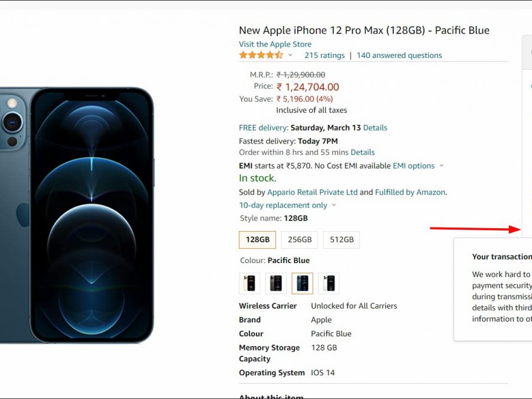The height and width of the screenshot is (399, 532).
Task: Select the 128GB storage option
Action: tap(257, 239)
